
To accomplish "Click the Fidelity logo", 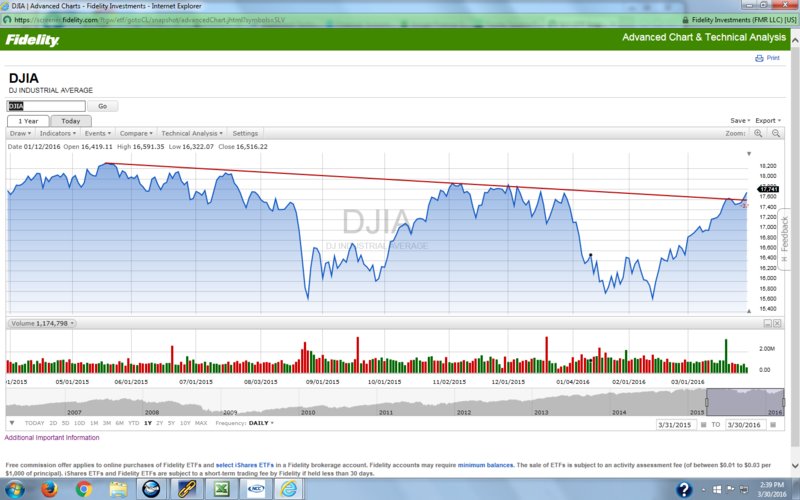I will tap(32, 40).
